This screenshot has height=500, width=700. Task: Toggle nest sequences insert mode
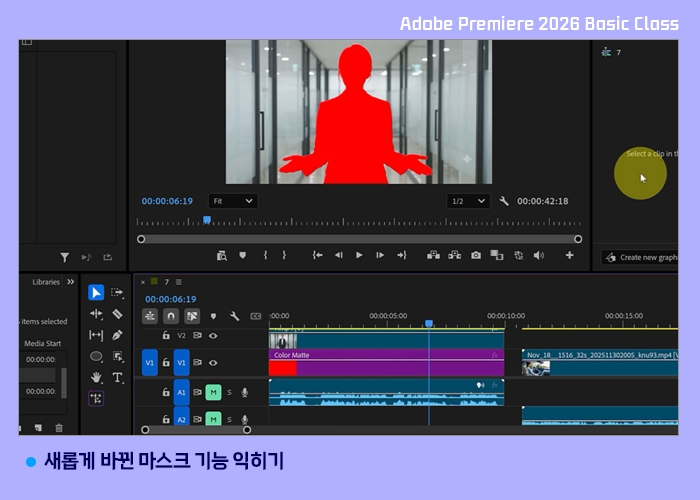pyautogui.click(x=150, y=317)
